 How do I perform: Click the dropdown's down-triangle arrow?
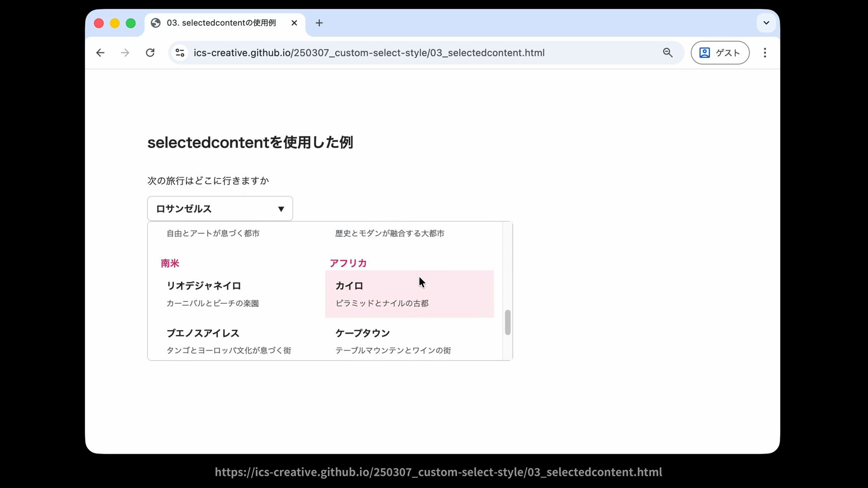281,209
